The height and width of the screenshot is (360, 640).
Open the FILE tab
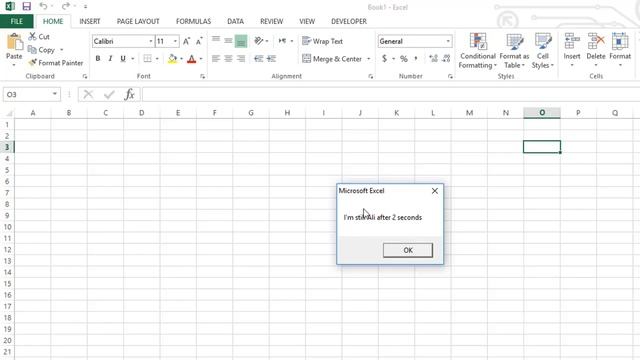[x=16, y=21]
